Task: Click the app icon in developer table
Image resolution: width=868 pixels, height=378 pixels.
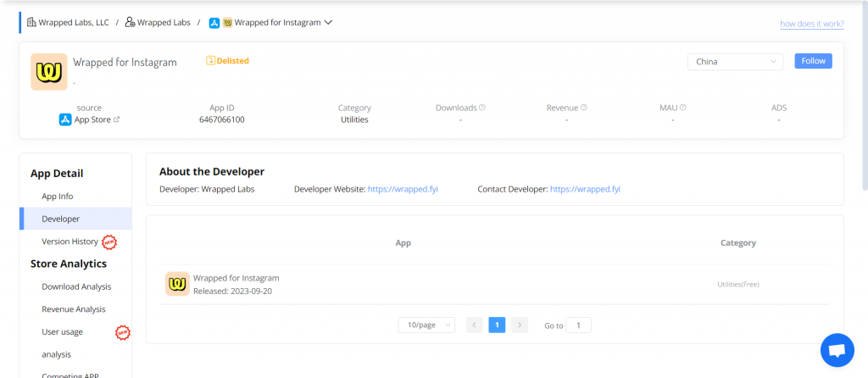Action: [177, 284]
